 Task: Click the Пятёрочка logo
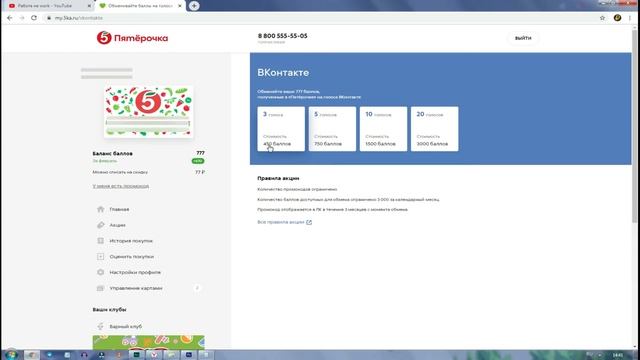[132, 38]
